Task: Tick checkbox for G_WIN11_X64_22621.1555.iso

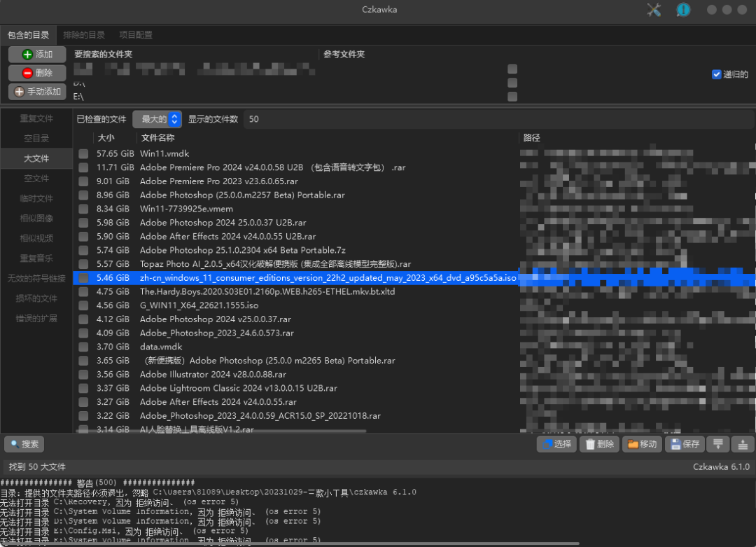Action: tap(83, 305)
